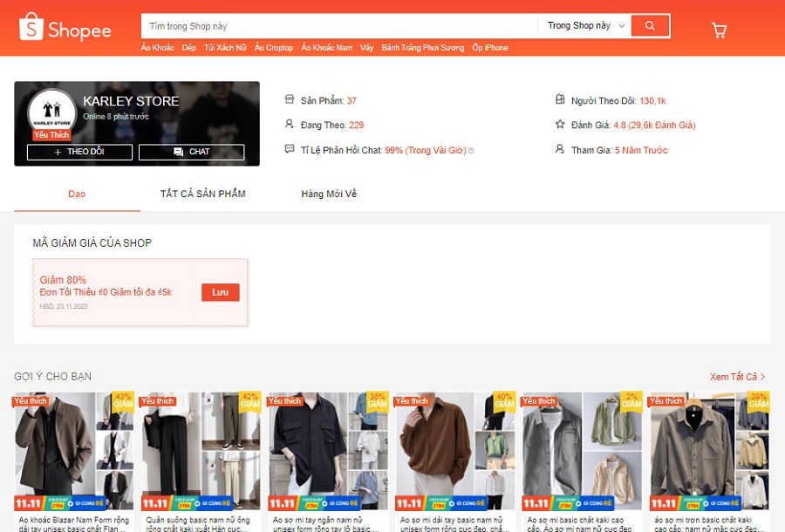Click the Shopee logo in the header
785x532 pixels.
[x=65, y=29]
